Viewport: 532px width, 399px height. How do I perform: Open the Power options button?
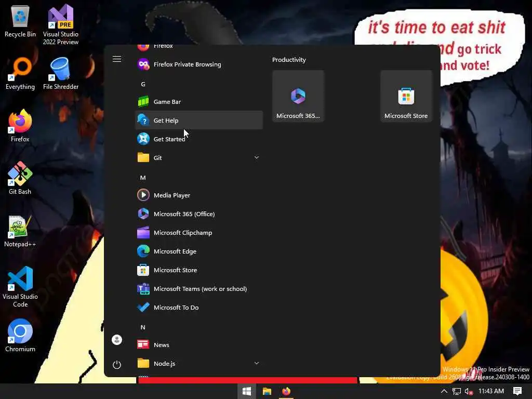pyautogui.click(x=117, y=365)
